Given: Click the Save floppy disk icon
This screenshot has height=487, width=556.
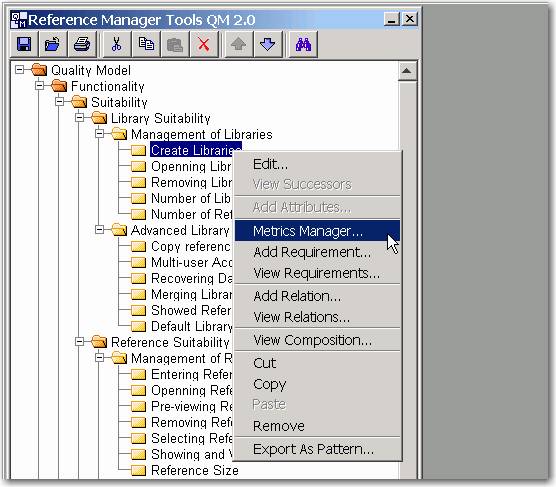Looking at the screenshot, I should (24, 44).
